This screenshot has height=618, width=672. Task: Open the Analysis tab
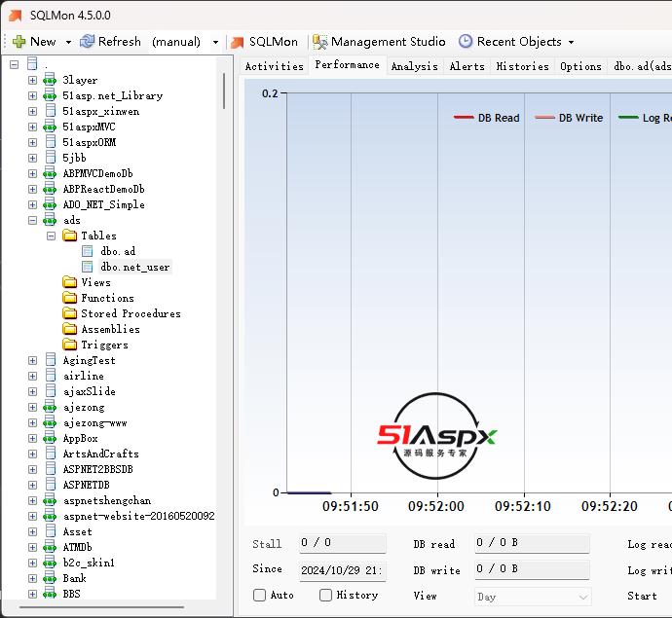pos(414,66)
